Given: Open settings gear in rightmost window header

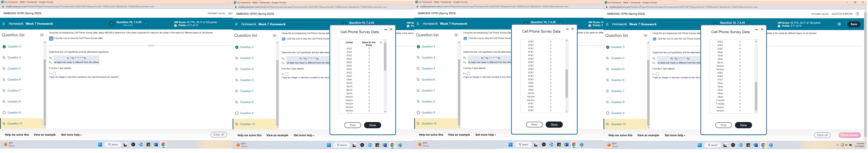Looking at the screenshot, I should (x=839, y=24).
